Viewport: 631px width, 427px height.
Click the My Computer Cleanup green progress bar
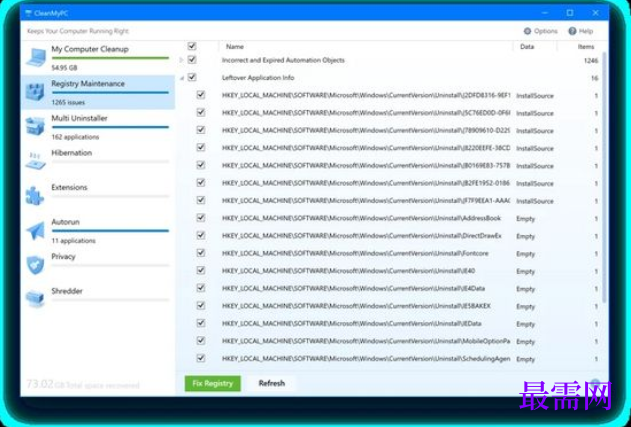(110, 58)
